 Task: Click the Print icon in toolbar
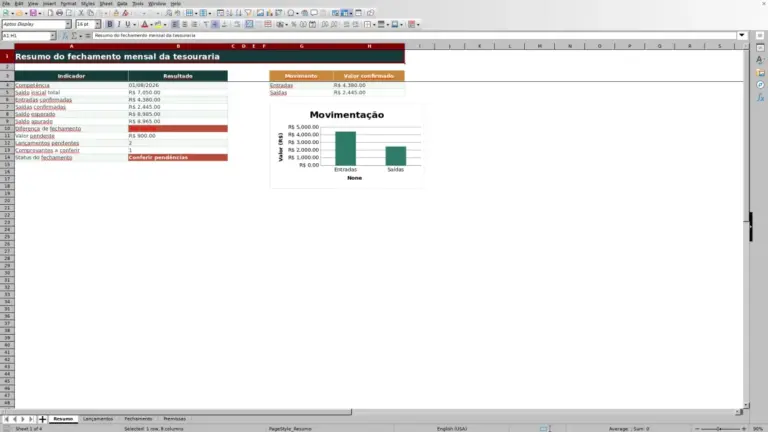(x=59, y=13)
